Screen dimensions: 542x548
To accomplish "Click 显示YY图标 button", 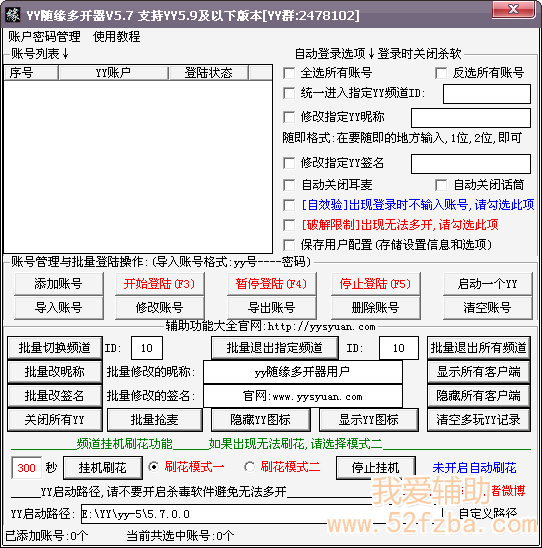I will pos(369,420).
